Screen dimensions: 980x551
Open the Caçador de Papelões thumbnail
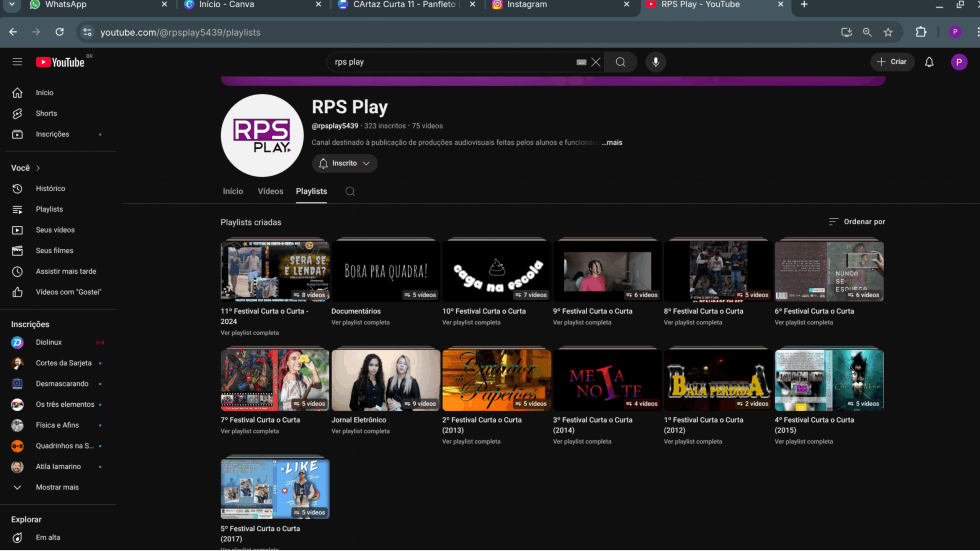tap(497, 380)
